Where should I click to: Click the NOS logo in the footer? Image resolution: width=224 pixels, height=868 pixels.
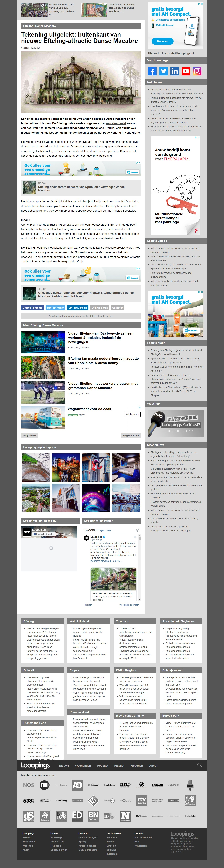[x=29, y=785]
